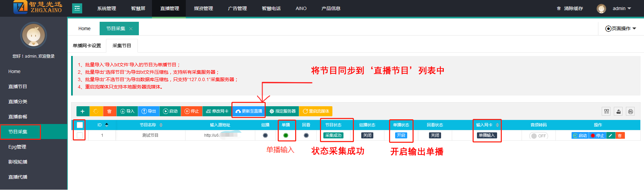
Task: Sort by the ID column arrows
Action: click(107, 125)
